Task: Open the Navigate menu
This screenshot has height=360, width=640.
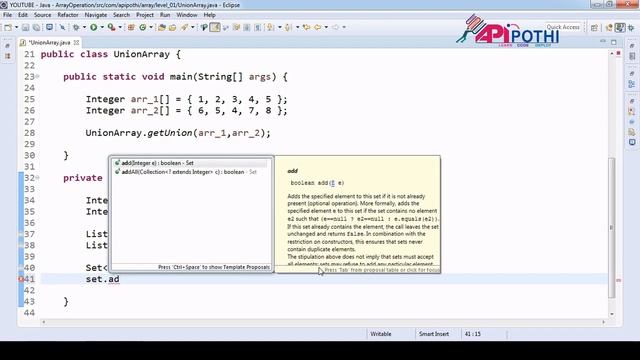Action: 96,15
